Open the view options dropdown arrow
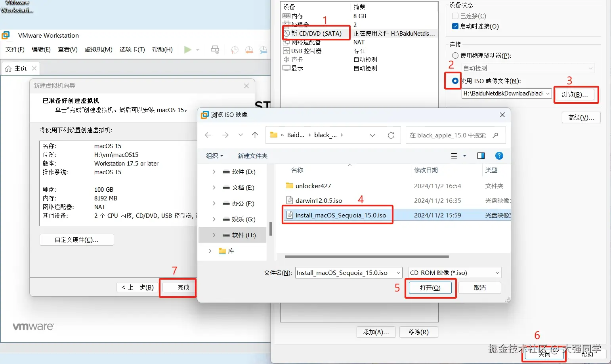This screenshot has width=611, height=364. point(465,156)
